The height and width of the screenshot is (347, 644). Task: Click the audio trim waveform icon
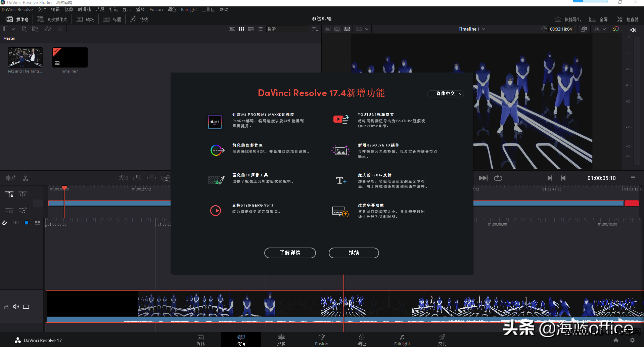point(15,223)
